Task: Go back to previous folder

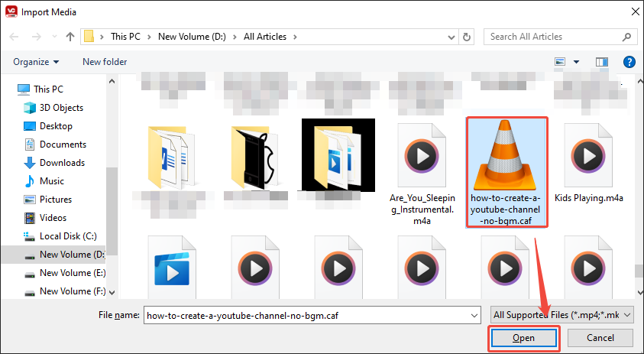Action: point(14,37)
